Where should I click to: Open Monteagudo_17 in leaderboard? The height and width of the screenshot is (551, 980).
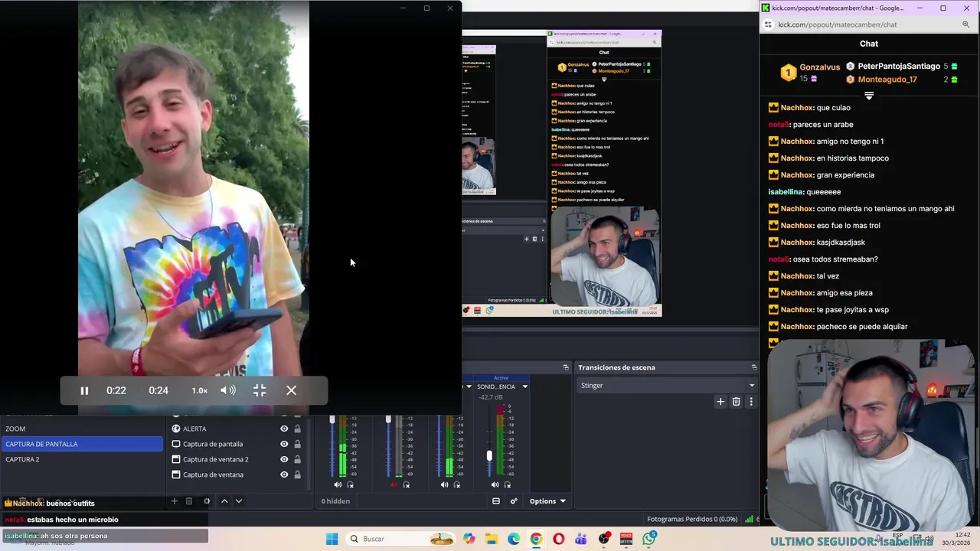point(887,80)
